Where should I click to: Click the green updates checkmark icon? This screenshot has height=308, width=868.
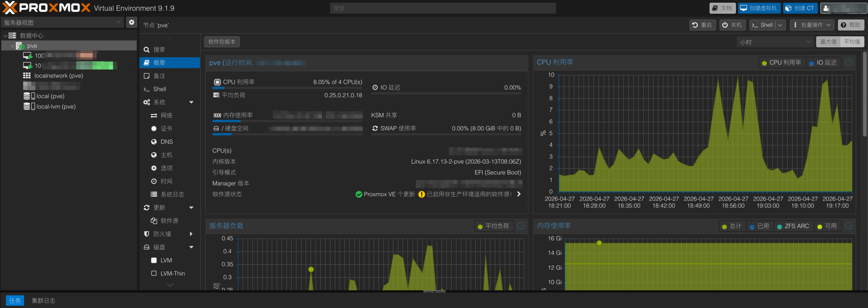359,194
